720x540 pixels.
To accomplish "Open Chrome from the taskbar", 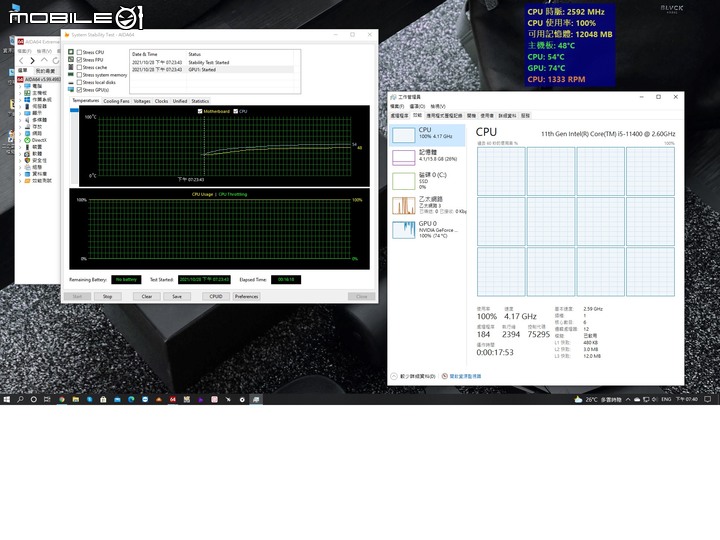I will click(62, 399).
